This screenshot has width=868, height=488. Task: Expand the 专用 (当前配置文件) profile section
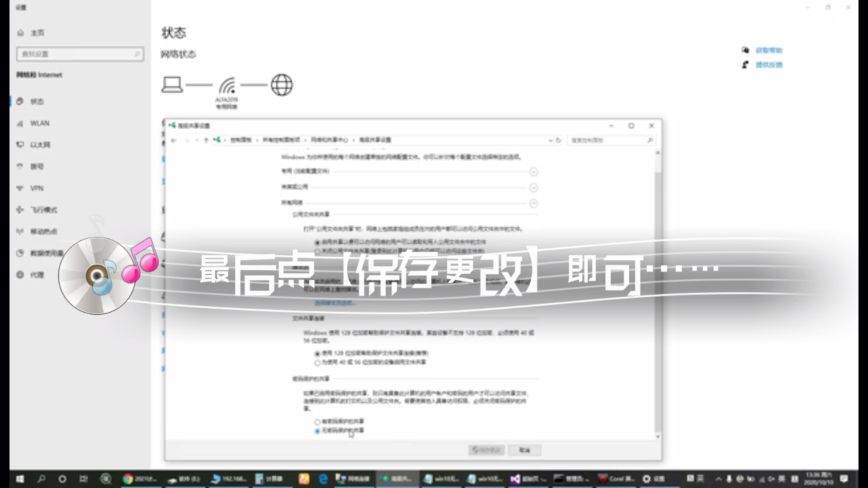point(533,172)
